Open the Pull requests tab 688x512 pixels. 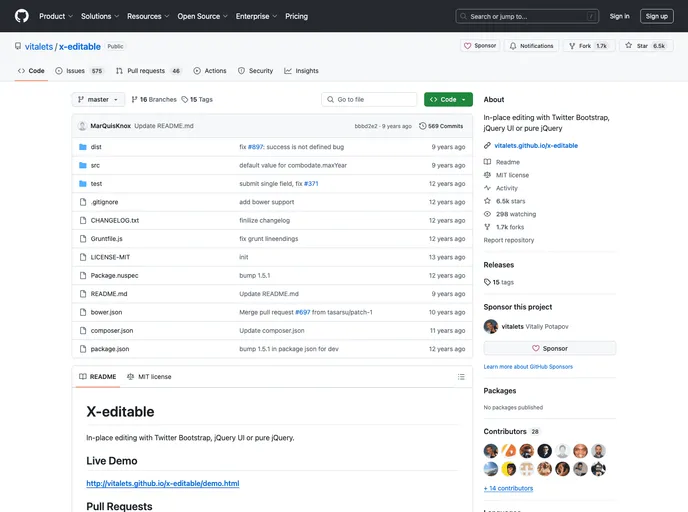tap(148, 71)
